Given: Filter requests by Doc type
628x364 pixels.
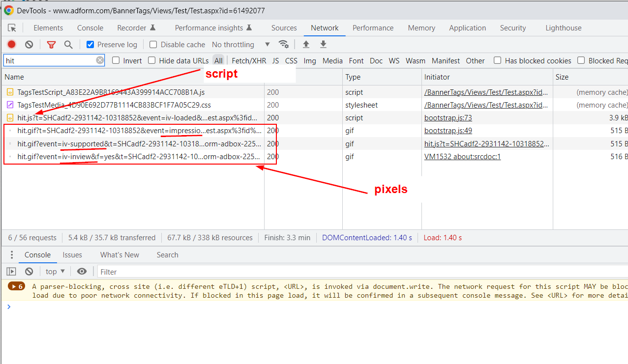Looking at the screenshot, I should 376,60.
